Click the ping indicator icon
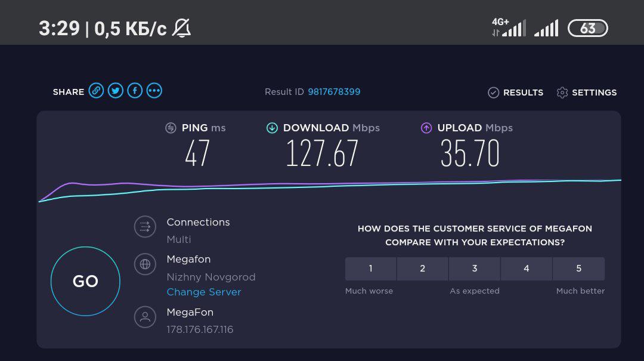Screen dimensions: 644x361 point(171,128)
